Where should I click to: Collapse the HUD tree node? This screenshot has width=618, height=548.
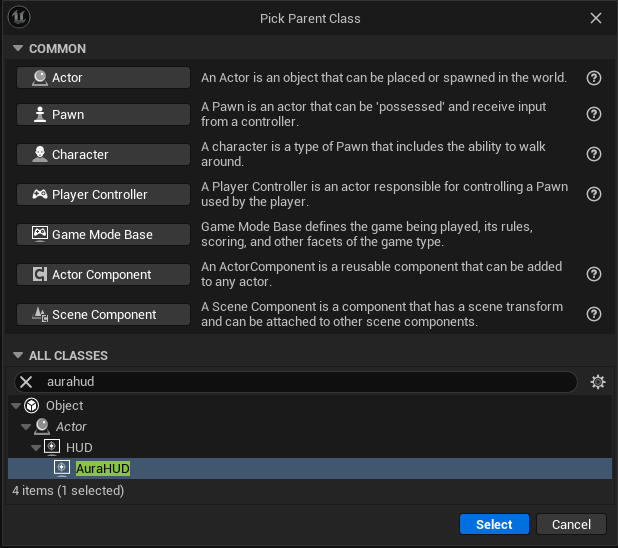pyautogui.click(x=36, y=447)
